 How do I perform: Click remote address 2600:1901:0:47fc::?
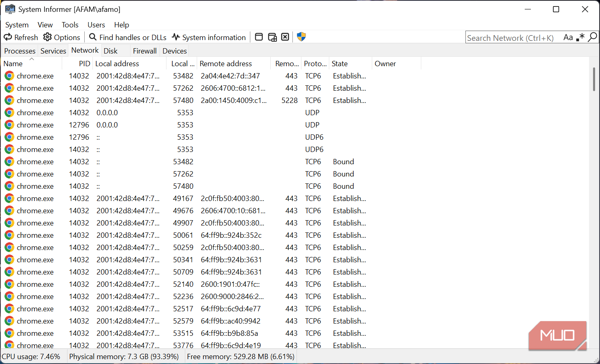point(230,284)
